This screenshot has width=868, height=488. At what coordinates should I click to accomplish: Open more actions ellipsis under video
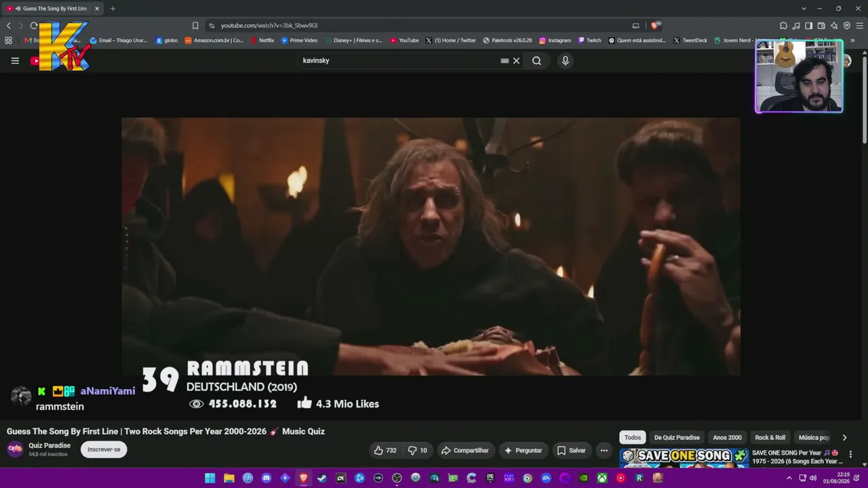[604, 450]
